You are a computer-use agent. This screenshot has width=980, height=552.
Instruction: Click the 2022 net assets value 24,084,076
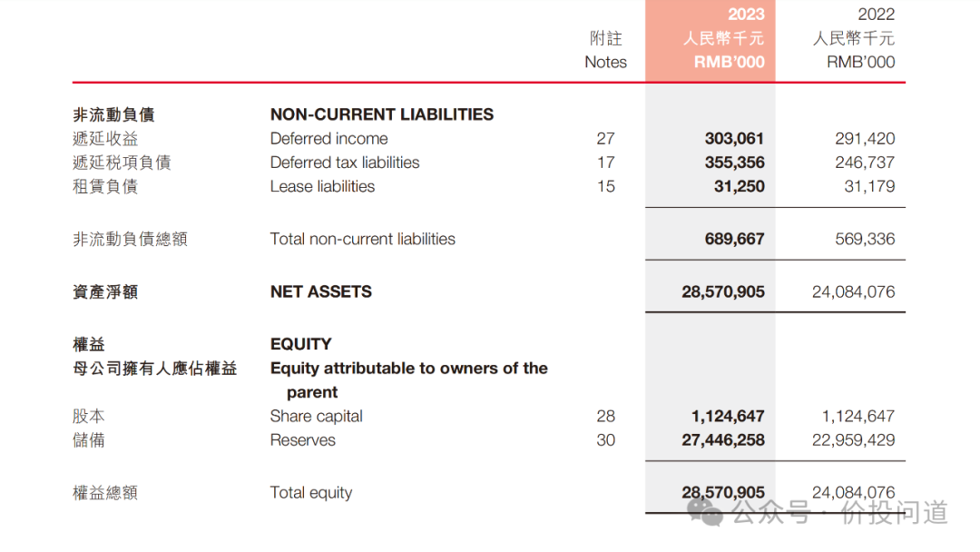click(853, 292)
